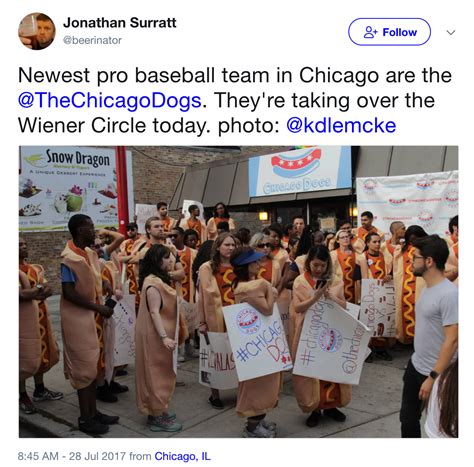Click the 28 Jul 2017 date
The image size is (474, 467).
tap(97, 456)
